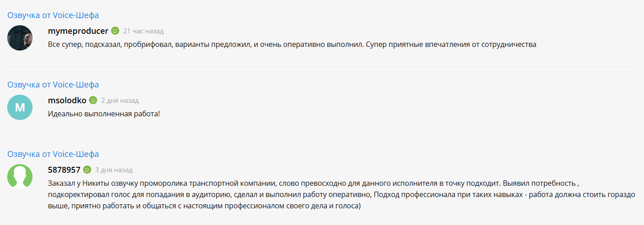Click the green smiley icon beside msolodko

[x=93, y=100]
